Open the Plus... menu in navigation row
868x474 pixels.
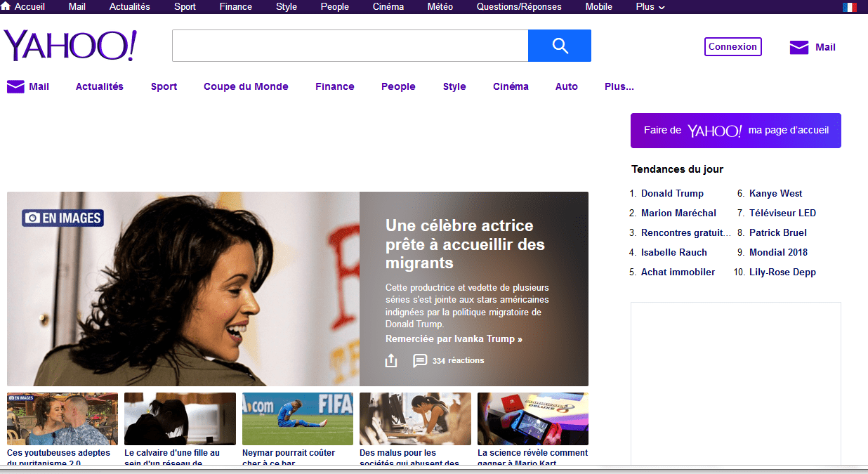click(x=619, y=86)
